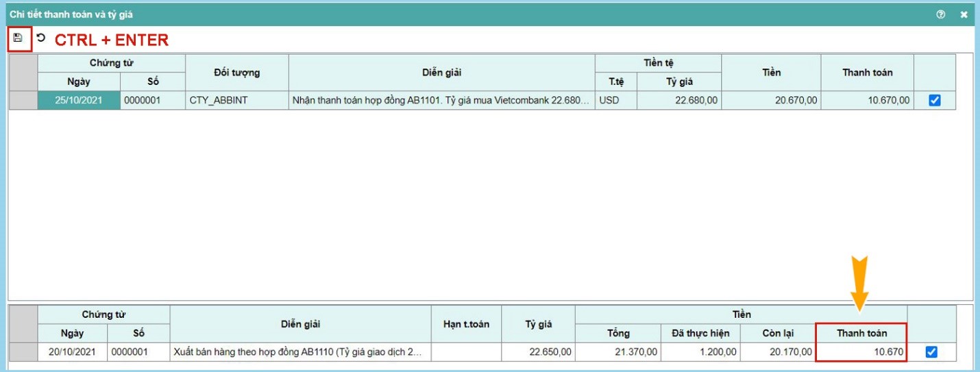
Task: Edit the highlighted Thanh toán 10.670 field
Action: click(860, 352)
